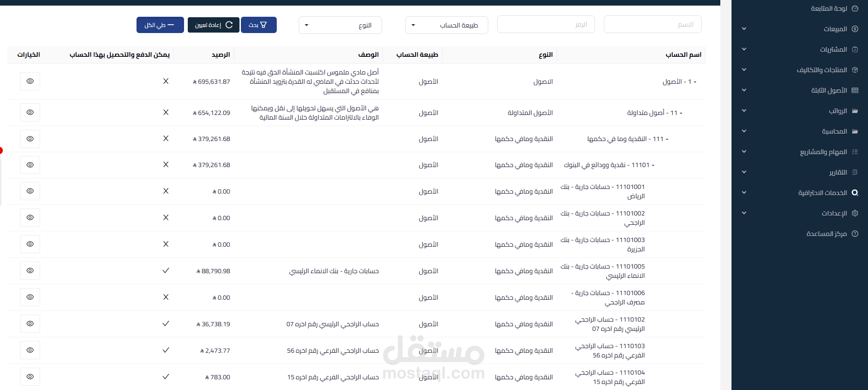Collapse the tree row 11 - أصول متداولة

pyautogui.click(x=681, y=113)
